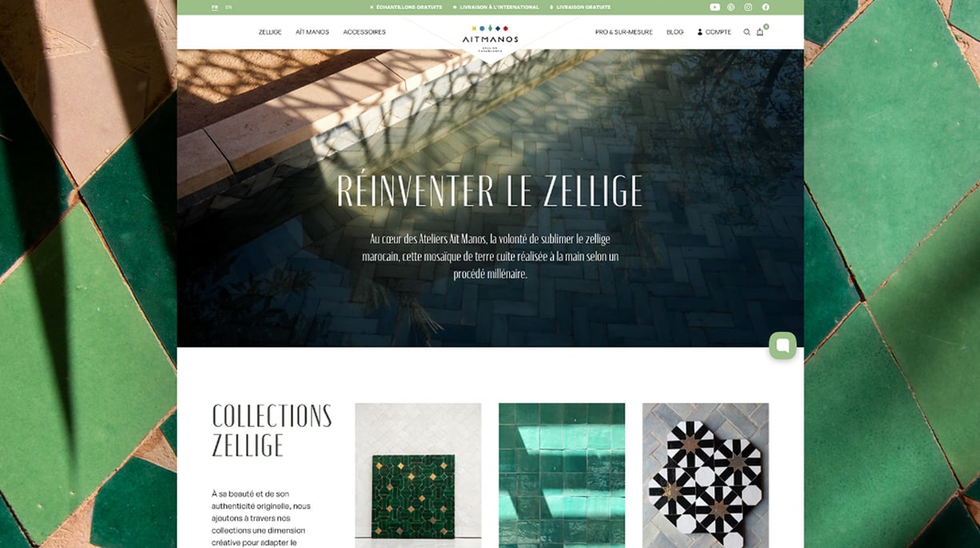Click the Aitmanos logo
This screenshot has width=980, height=548.
tap(490, 34)
